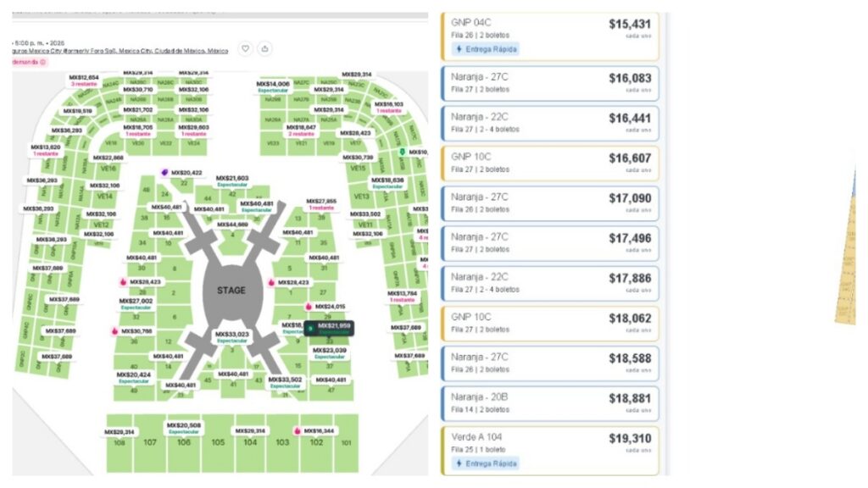Select the GNP 10C listing priced $16,607
The image size is (868, 488).
tap(550, 163)
